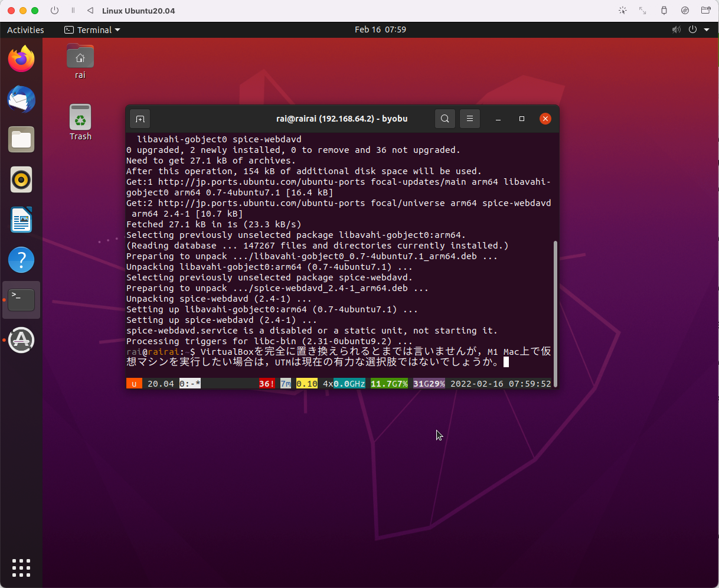The width and height of the screenshot is (719, 588).
Task: Maximize the terminal window
Action: (x=522, y=119)
